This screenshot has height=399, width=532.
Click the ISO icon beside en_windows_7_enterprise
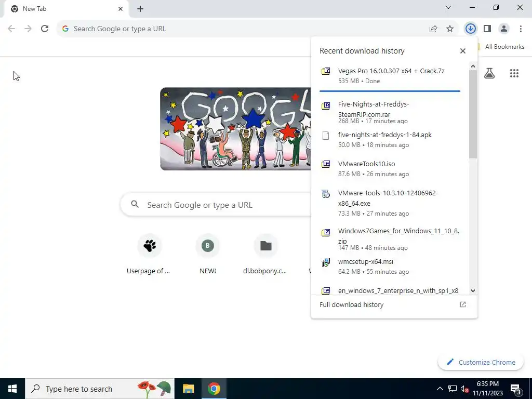point(326,290)
